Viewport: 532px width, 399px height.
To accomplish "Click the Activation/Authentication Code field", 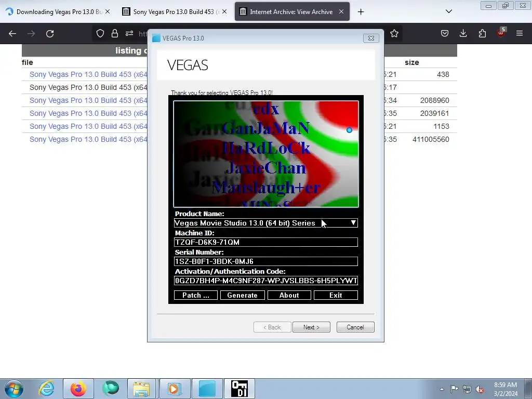I will point(265,281).
